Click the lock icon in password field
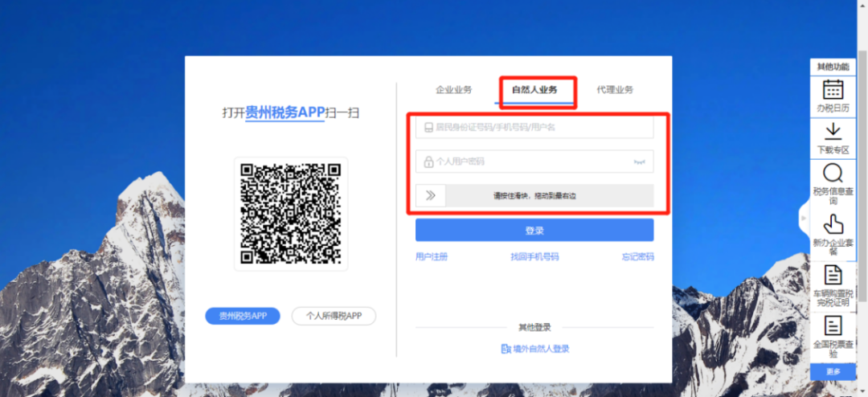Screen dimensions: 868x397 click(x=428, y=162)
